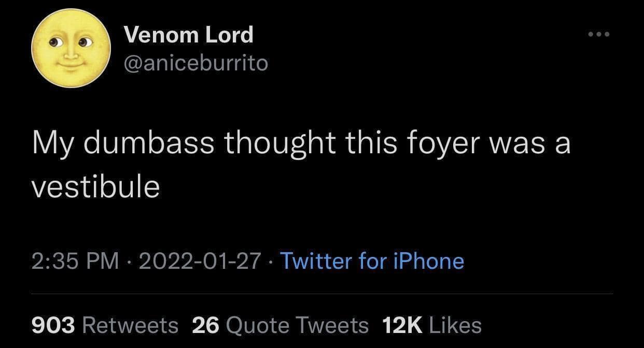Open the three-dot more options menu
This screenshot has width=644, height=348.
coord(599,35)
